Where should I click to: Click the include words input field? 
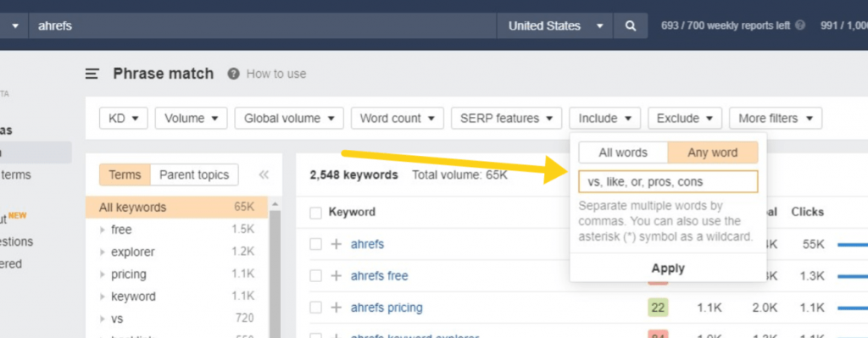tap(668, 181)
